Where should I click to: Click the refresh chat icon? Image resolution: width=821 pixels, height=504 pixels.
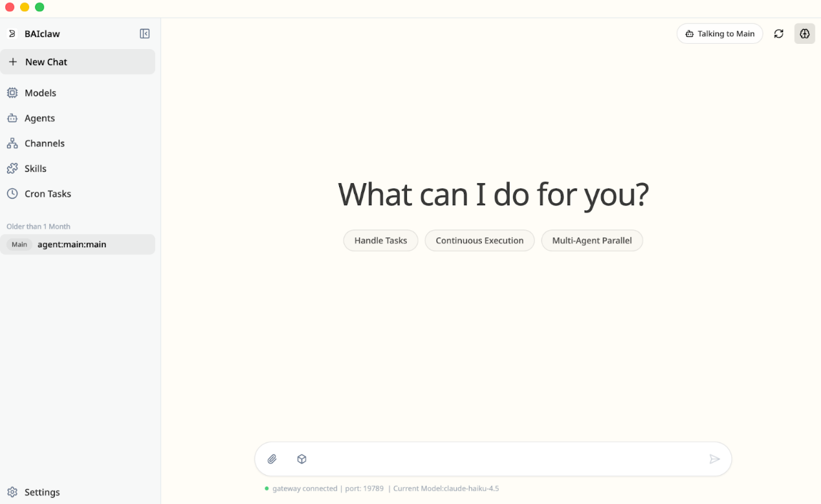[778, 34]
